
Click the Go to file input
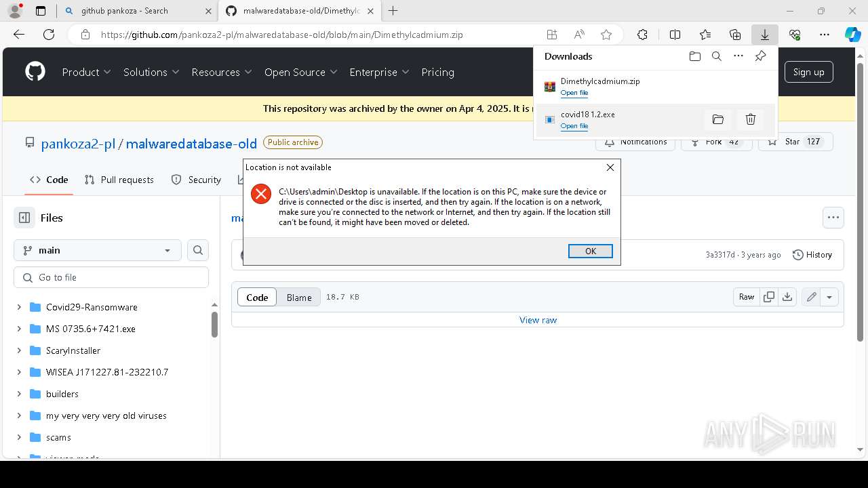[x=111, y=277]
